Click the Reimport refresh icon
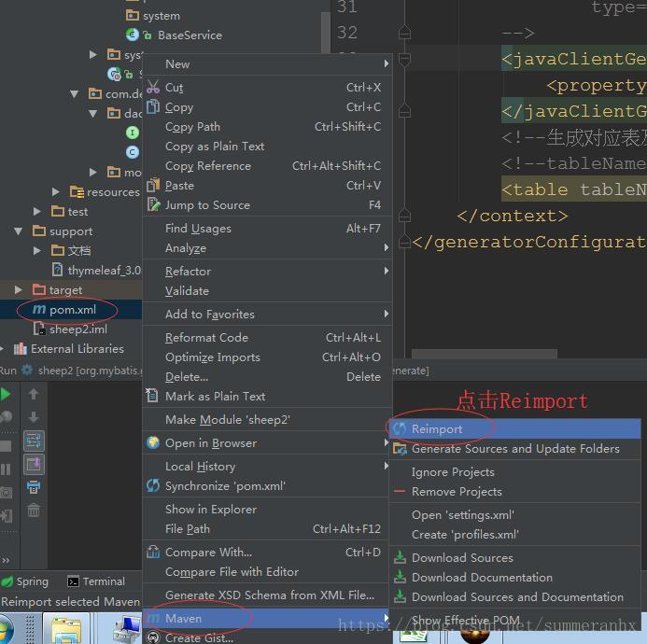 tap(400, 428)
